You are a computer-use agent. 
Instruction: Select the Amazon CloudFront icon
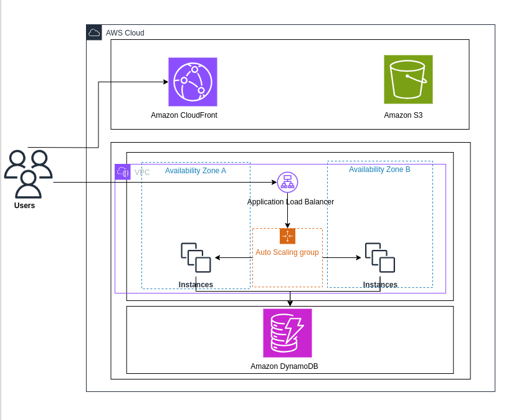[193, 82]
